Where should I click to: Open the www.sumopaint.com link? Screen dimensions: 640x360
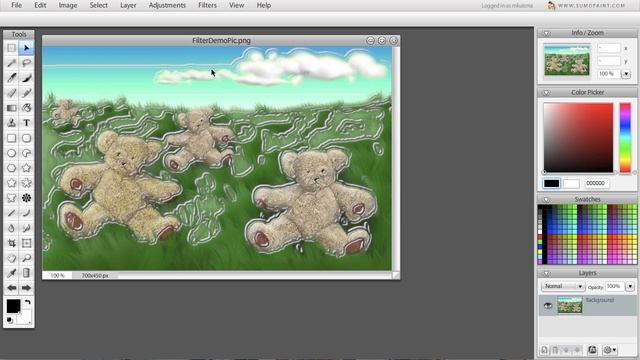point(591,6)
